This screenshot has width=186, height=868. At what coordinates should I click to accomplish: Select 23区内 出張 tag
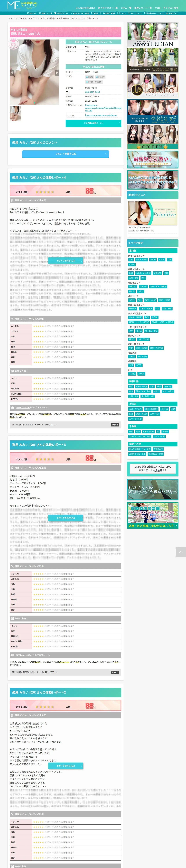point(132,374)
